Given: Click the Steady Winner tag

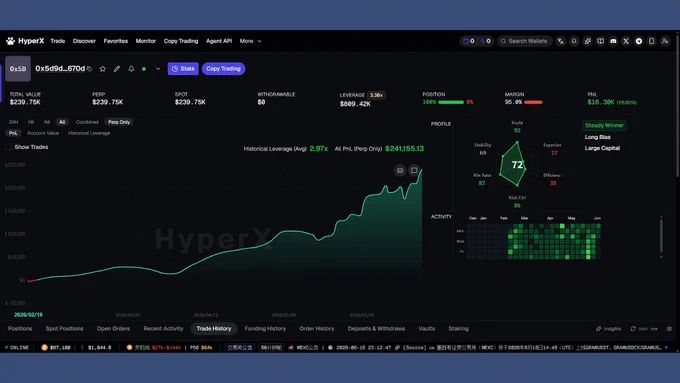Looking at the screenshot, I should [x=604, y=125].
